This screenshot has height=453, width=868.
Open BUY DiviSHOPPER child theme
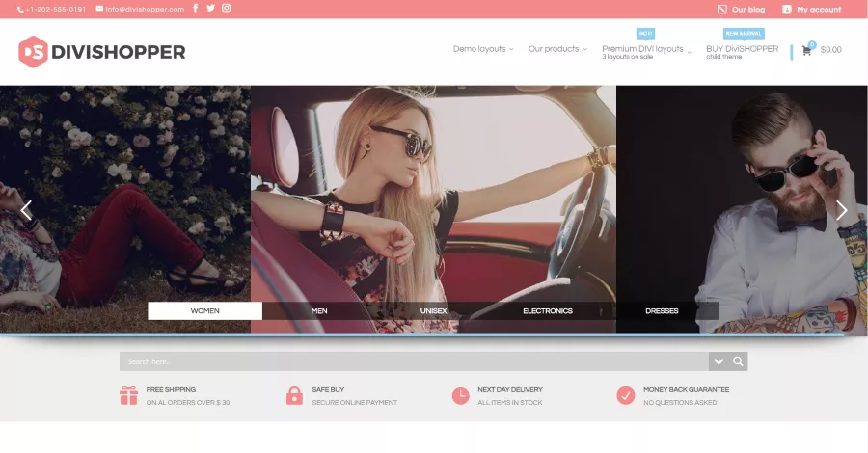[x=742, y=51]
